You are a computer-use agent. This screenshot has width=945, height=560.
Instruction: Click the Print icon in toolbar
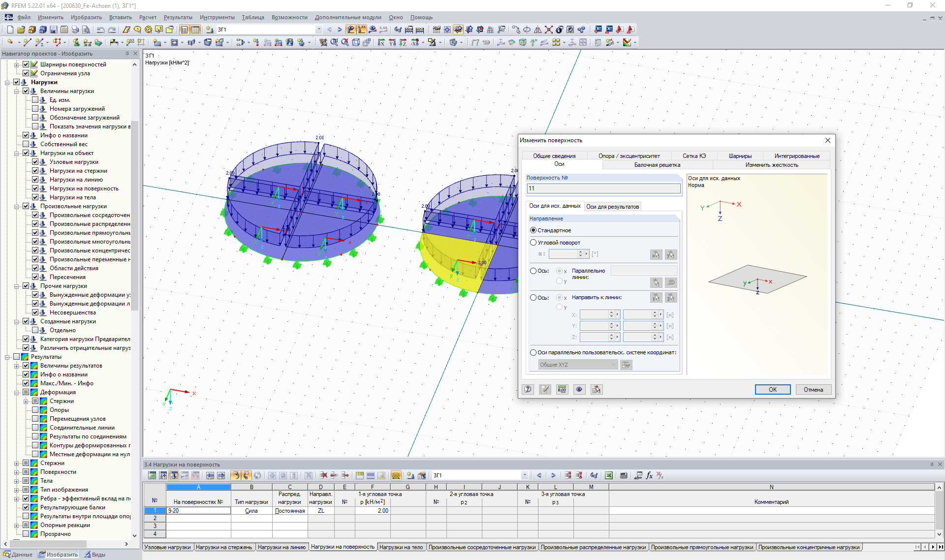tap(75, 30)
